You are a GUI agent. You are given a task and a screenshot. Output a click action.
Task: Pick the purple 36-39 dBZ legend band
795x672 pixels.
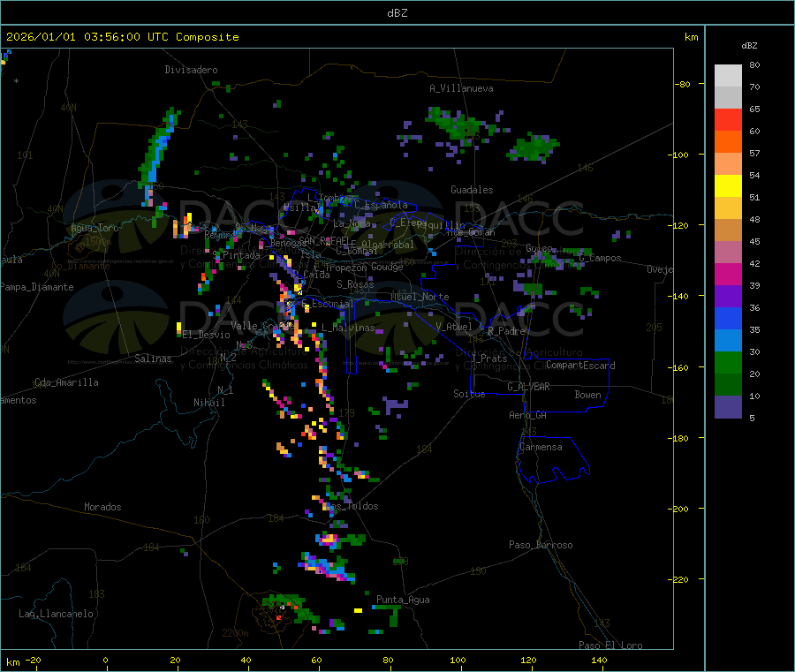[x=728, y=297]
